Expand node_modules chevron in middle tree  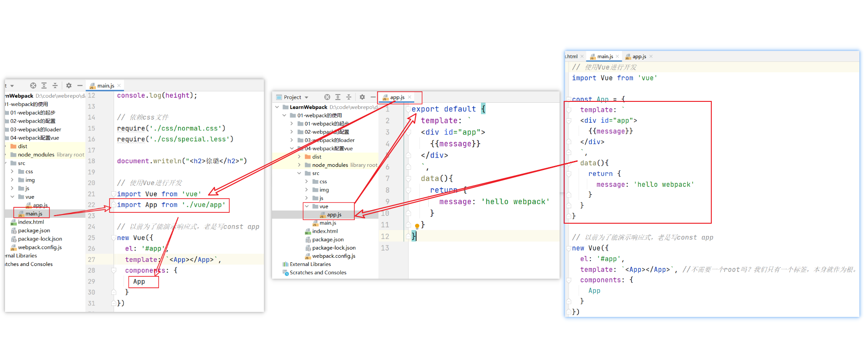(x=299, y=165)
